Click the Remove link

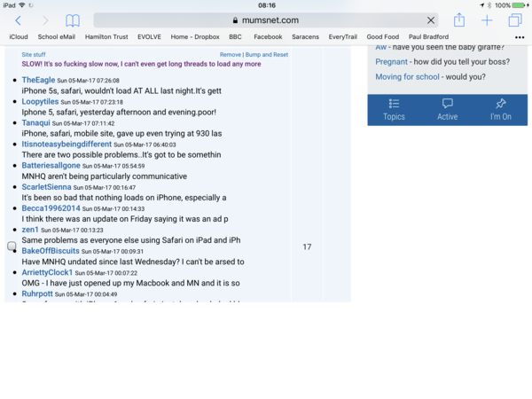(x=230, y=55)
